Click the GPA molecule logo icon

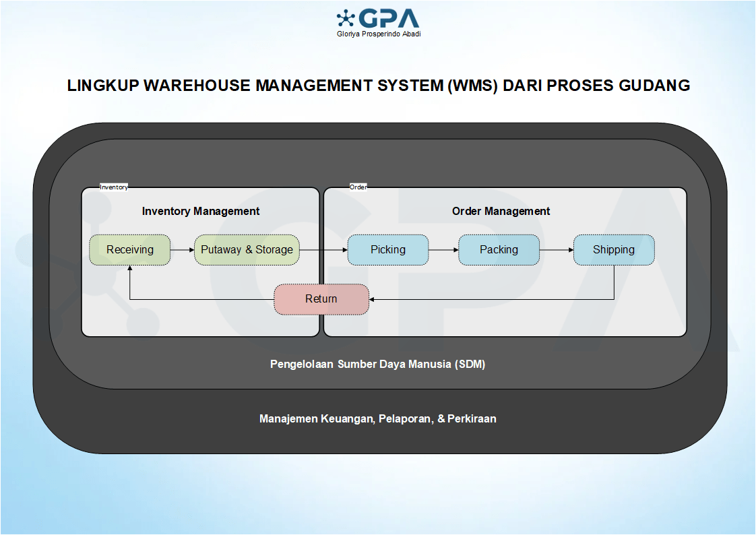[346, 18]
